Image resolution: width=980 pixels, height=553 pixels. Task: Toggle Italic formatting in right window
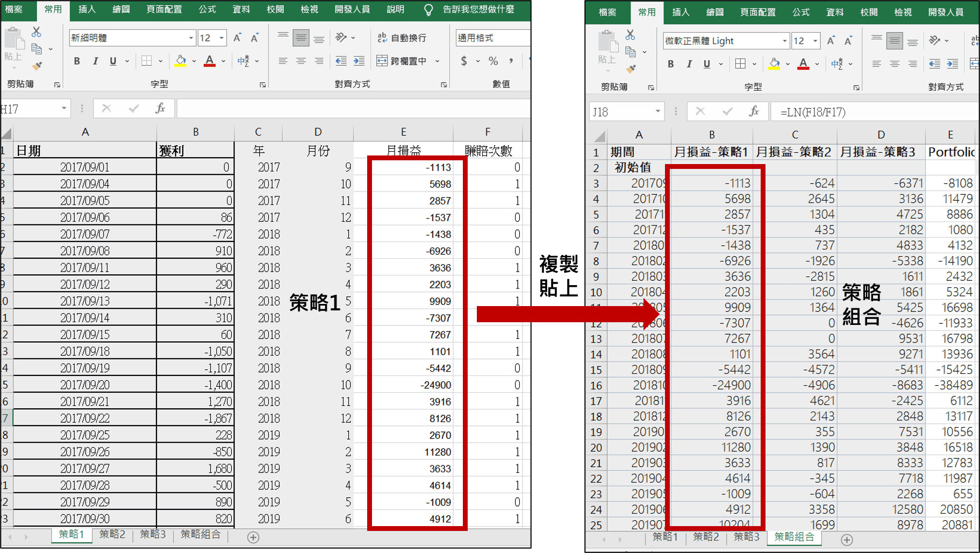coord(689,64)
